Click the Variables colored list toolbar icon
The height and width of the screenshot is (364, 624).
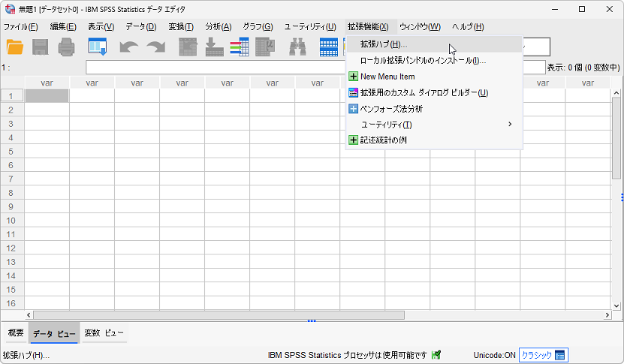(x=240, y=47)
